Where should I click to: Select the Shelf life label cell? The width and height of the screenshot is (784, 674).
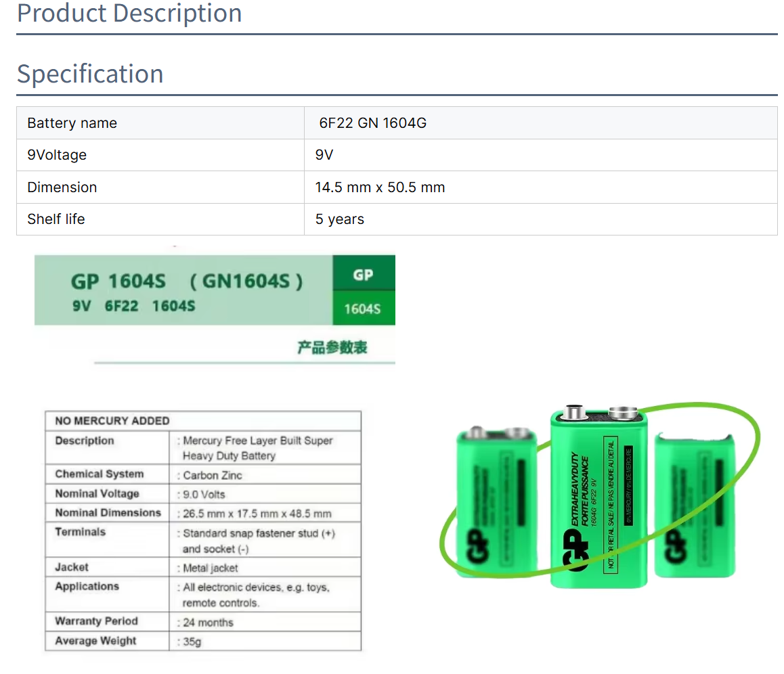tap(160, 219)
